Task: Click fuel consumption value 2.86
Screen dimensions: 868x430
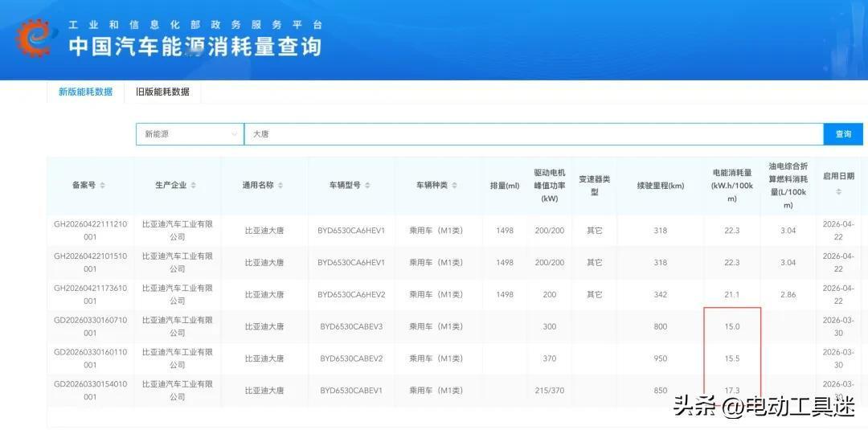Action: tap(788, 294)
